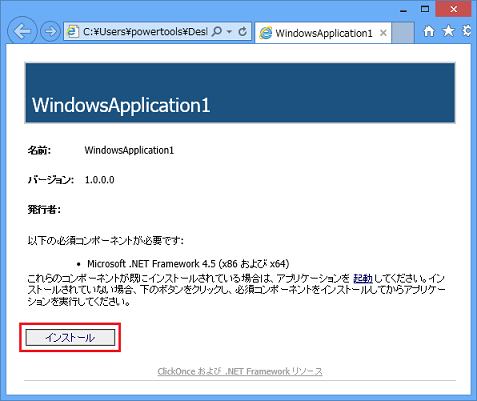Click the version value 1.0.0.0
477x401 pixels.
point(99,180)
